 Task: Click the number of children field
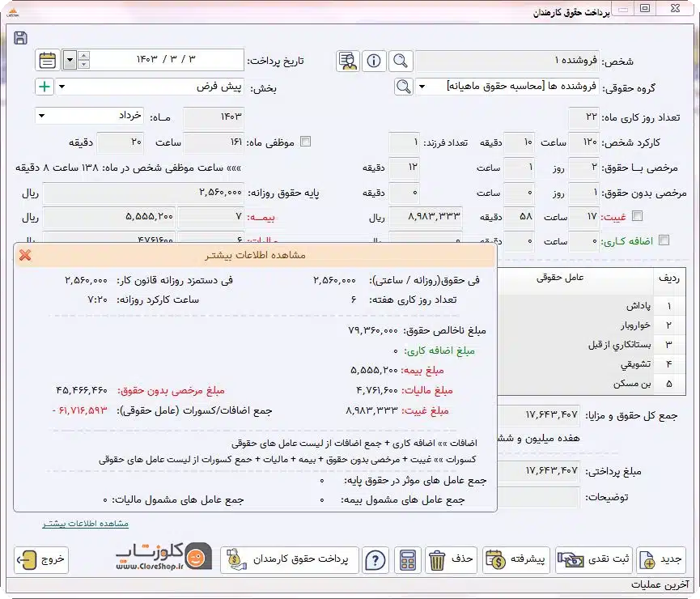click(x=405, y=142)
